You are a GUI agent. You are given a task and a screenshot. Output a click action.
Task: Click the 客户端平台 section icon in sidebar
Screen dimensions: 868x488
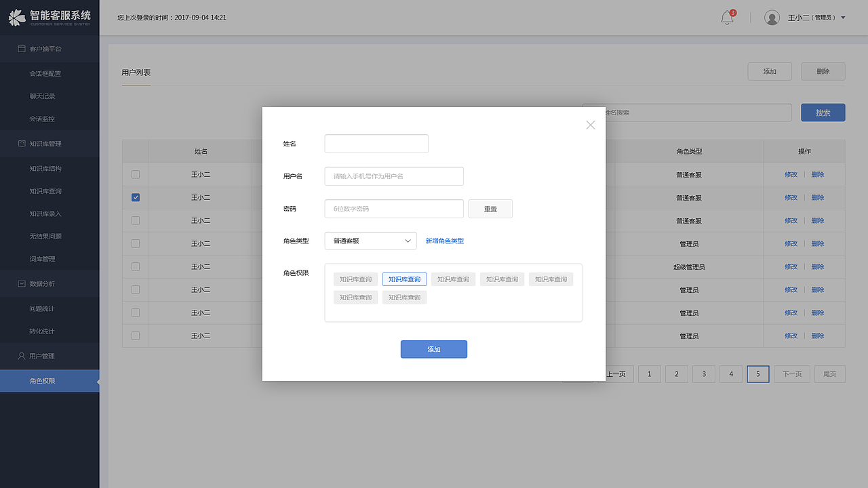(22, 49)
